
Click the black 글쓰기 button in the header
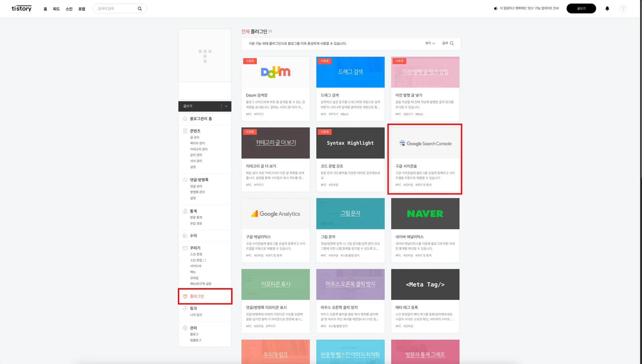coord(581,8)
